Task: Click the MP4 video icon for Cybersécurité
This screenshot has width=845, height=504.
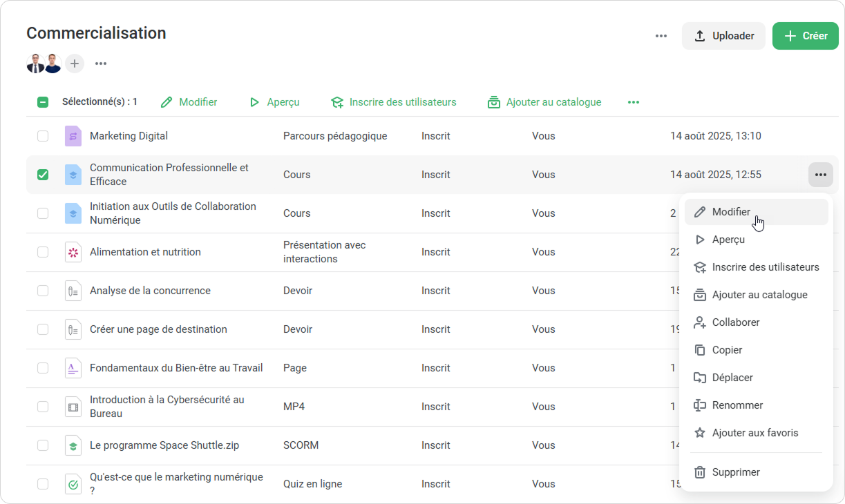Action: pyautogui.click(x=73, y=407)
